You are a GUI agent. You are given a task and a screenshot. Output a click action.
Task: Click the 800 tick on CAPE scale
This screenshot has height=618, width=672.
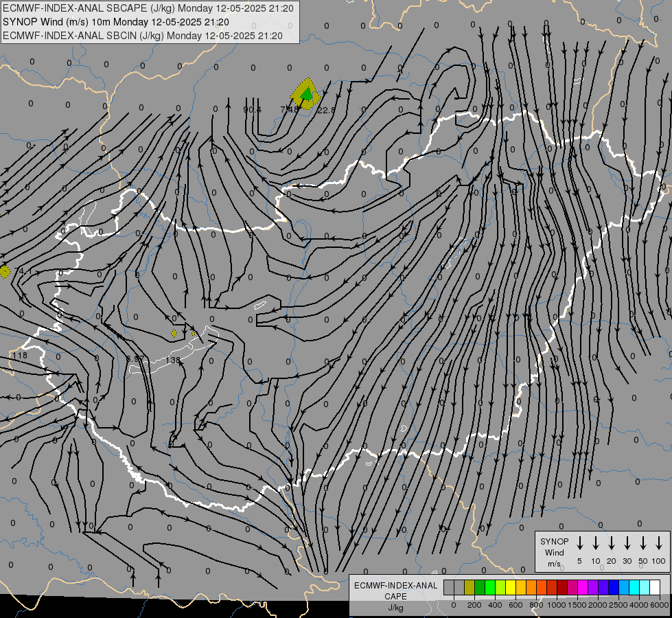pos(536,605)
